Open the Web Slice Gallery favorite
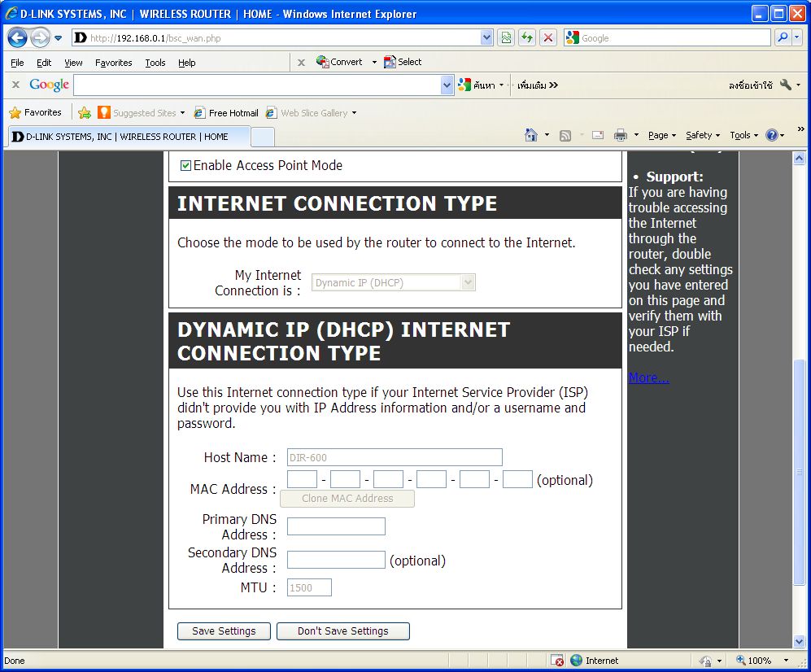Screen dimensions: 811x672 pos(311,113)
